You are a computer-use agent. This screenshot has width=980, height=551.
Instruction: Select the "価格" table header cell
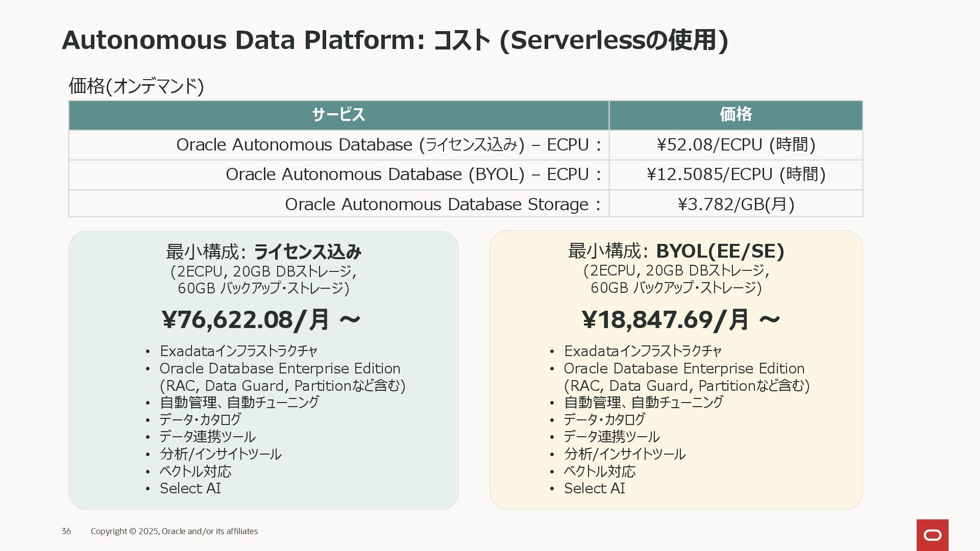(x=736, y=115)
